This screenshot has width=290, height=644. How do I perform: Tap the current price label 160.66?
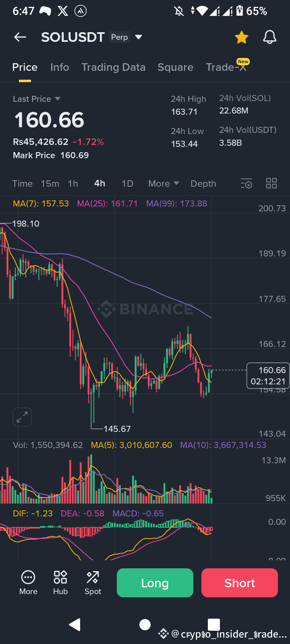tap(268, 376)
